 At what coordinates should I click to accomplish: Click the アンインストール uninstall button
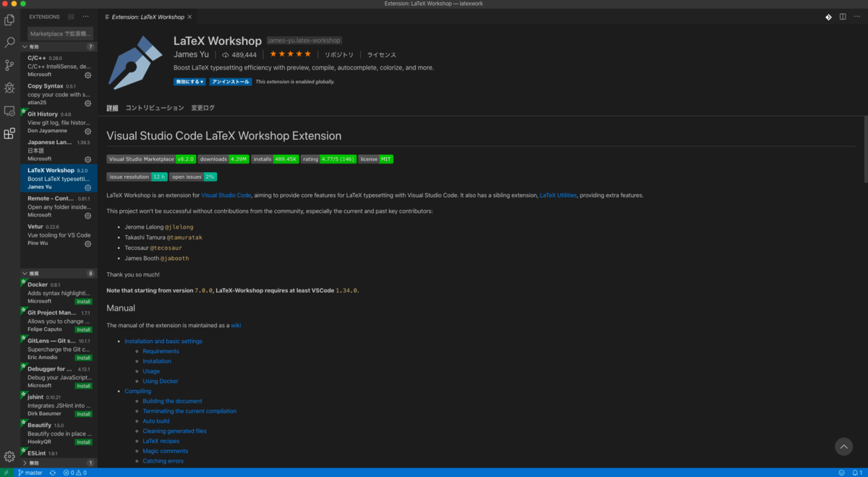231,82
